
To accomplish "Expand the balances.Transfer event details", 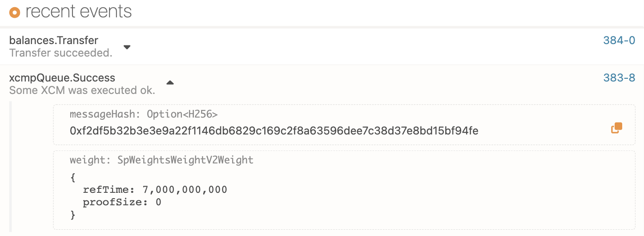I will pyautogui.click(x=127, y=47).
